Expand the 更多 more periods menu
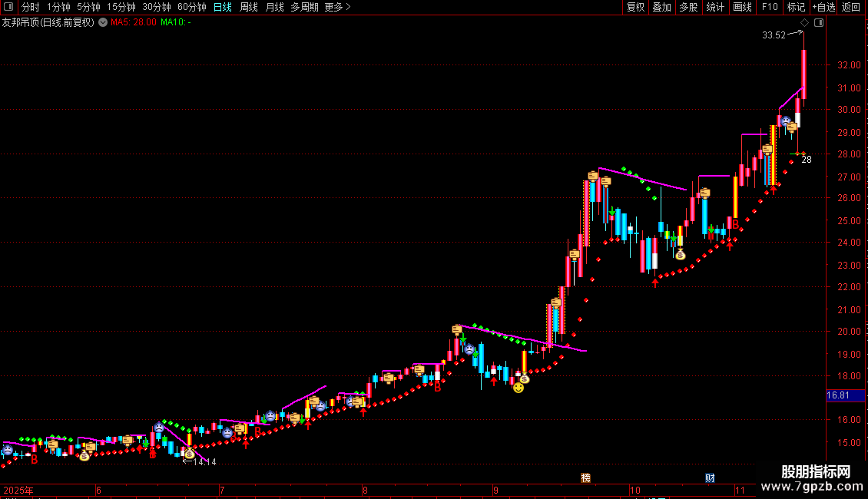 point(337,7)
